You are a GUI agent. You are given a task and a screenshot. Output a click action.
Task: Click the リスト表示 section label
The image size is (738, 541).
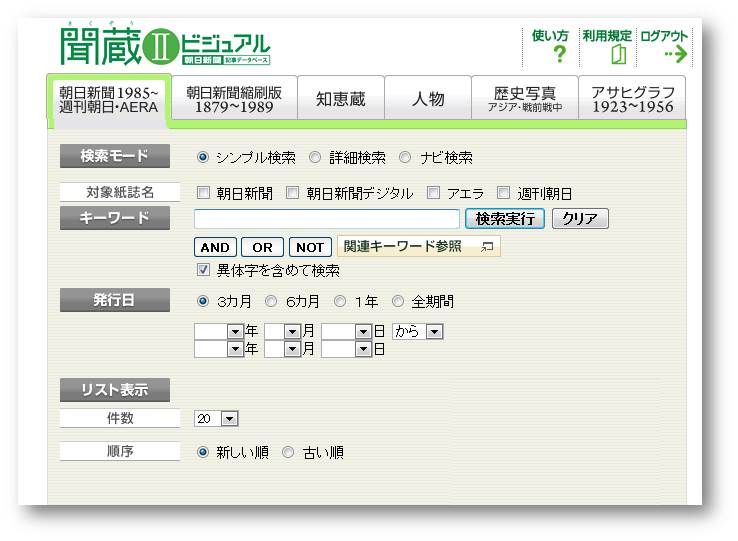115,390
